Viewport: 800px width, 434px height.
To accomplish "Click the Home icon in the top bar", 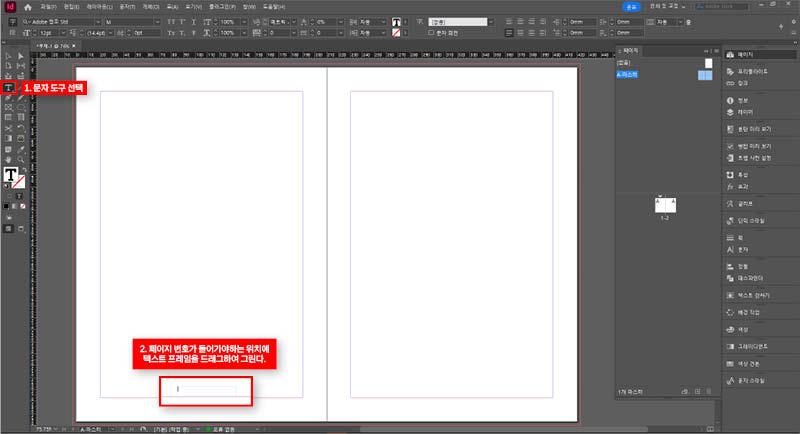I will coord(28,7).
